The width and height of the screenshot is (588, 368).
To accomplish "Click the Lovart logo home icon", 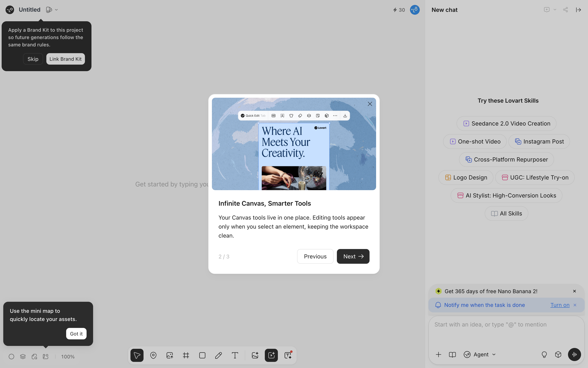I will click(x=10, y=10).
